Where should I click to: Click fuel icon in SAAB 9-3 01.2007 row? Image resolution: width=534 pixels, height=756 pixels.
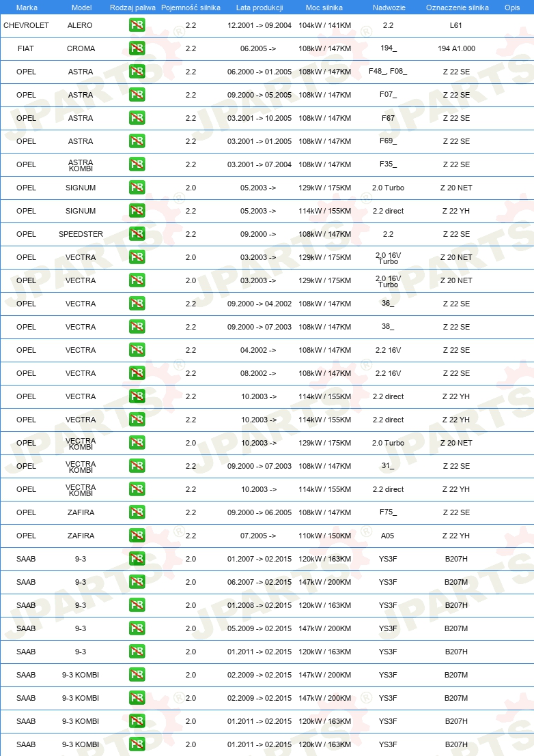(137, 558)
